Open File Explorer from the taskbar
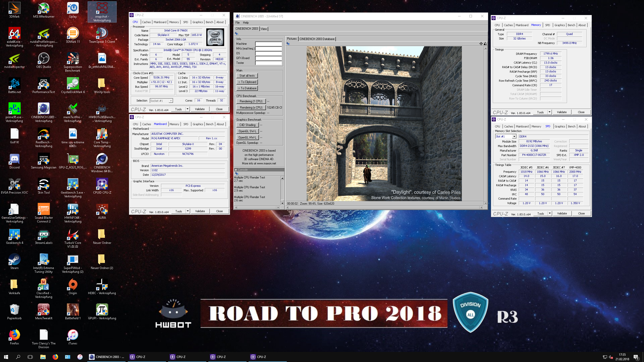The width and height of the screenshot is (644, 362). [x=43, y=357]
